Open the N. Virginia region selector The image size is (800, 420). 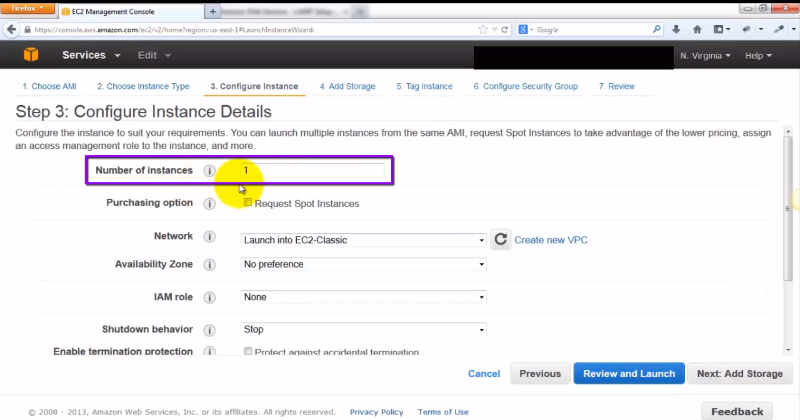point(705,56)
